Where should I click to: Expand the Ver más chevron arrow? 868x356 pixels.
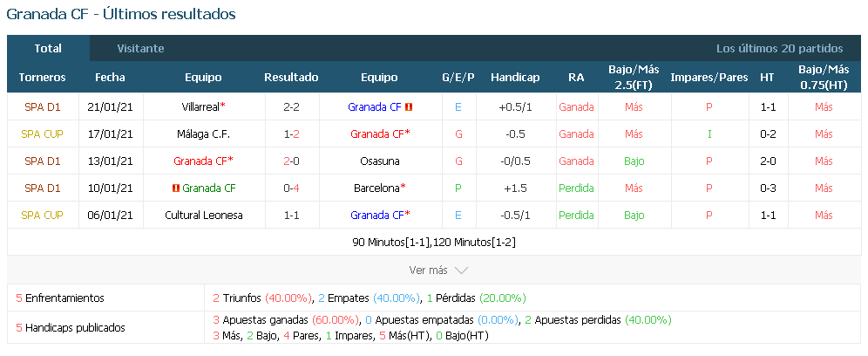(461, 270)
